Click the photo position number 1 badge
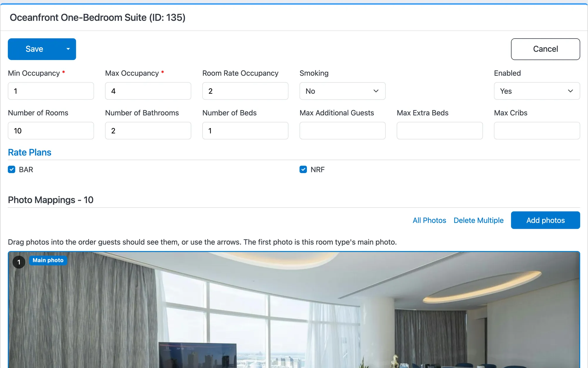The width and height of the screenshot is (588, 368). click(19, 262)
